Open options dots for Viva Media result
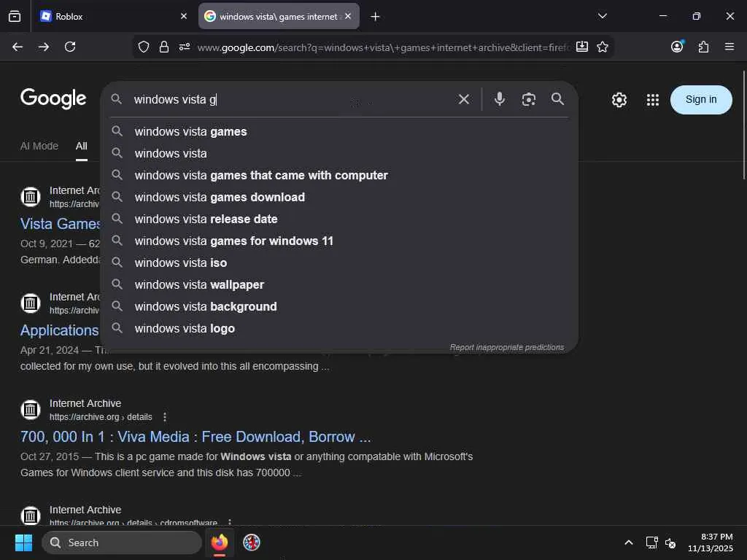Screen dimensions: 747x560 coord(165,417)
